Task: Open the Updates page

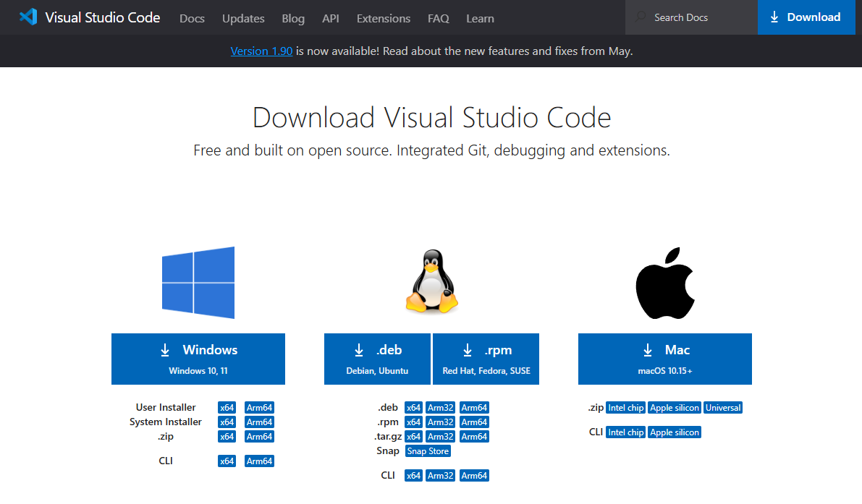Action: [x=243, y=18]
